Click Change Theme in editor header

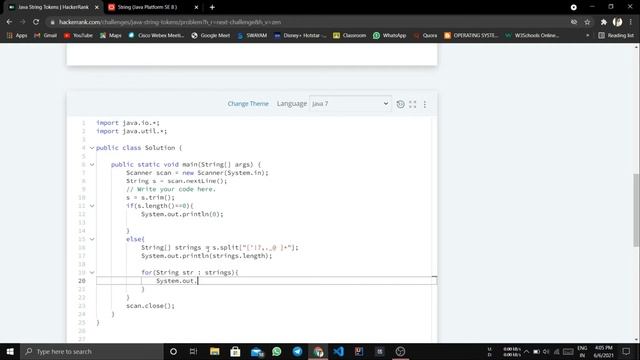(x=248, y=104)
